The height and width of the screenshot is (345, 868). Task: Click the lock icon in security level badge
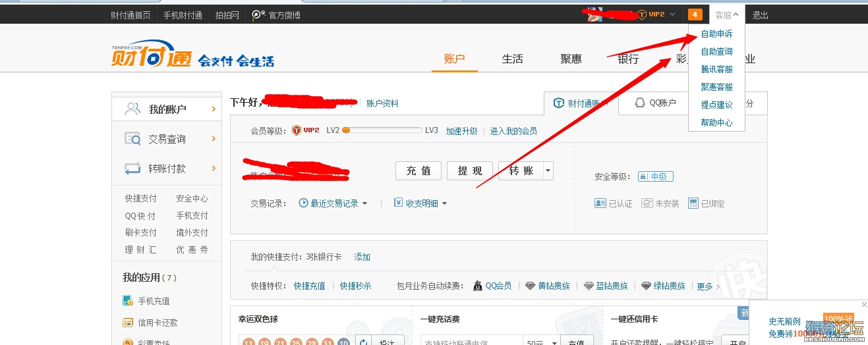click(x=643, y=176)
